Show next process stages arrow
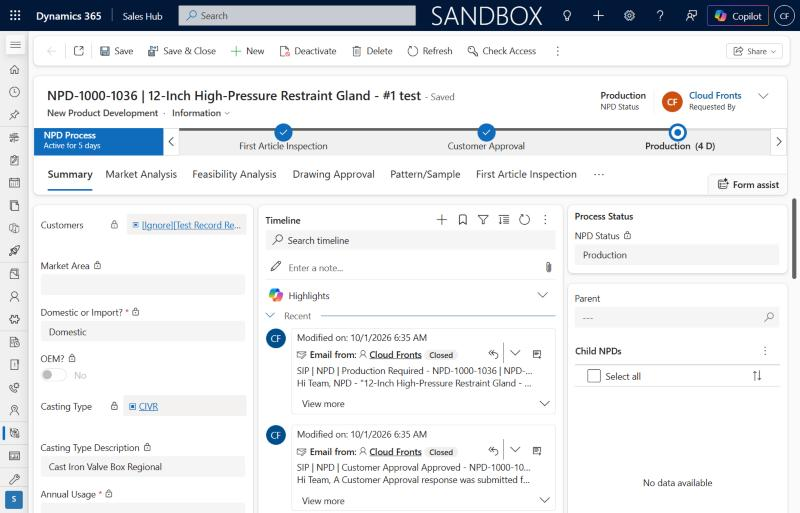 click(x=779, y=141)
